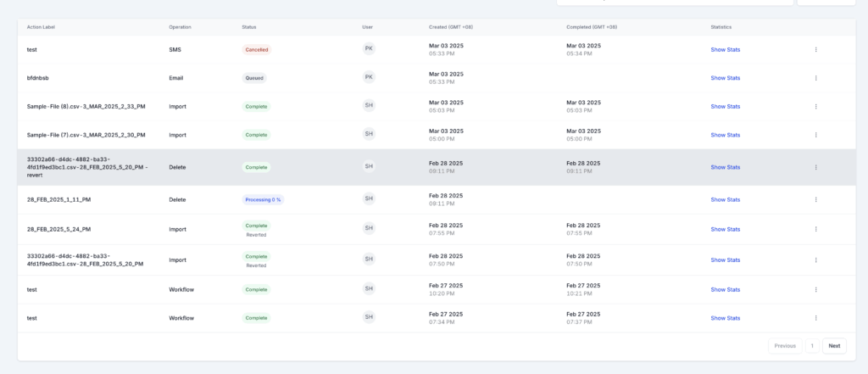Open the three-dot menu for the Processing 0 % row
Screen dimensions: 868x374
pos(815,199)
